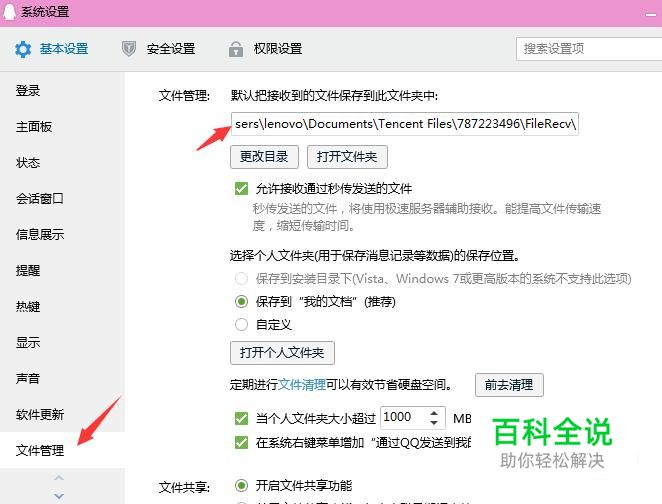662x504 pixels.
Task: Select 状态 in the sidebar
Action: tap(28, 163)
